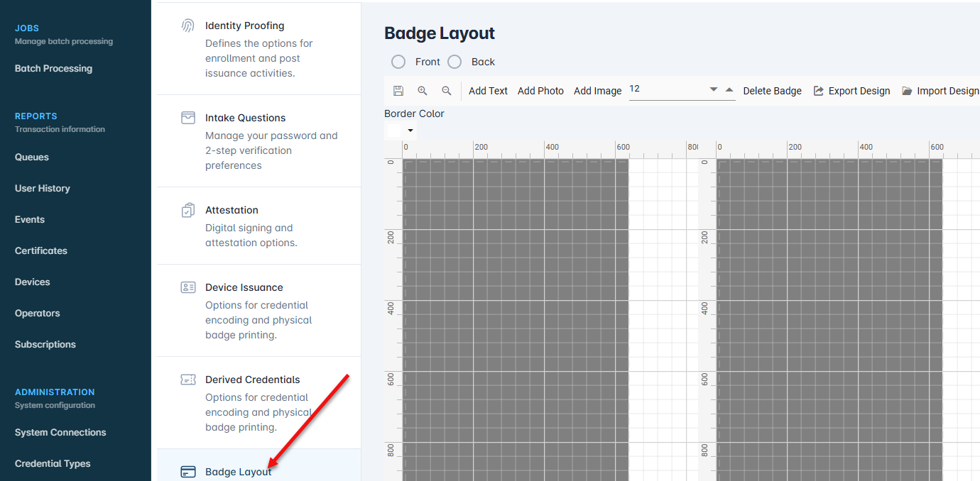The height and width of the screenshot is (481, 980).
Task: Click the save badge design icon
Action: click(398, 91)
